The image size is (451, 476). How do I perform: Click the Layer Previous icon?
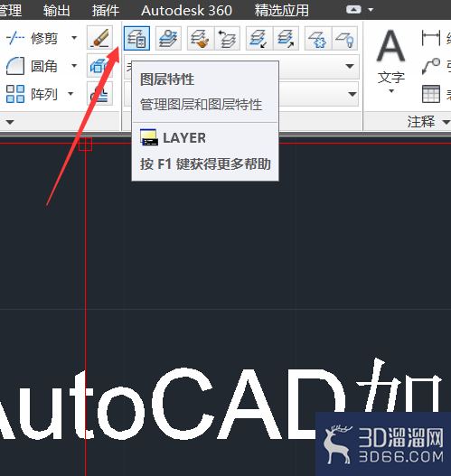228,38
